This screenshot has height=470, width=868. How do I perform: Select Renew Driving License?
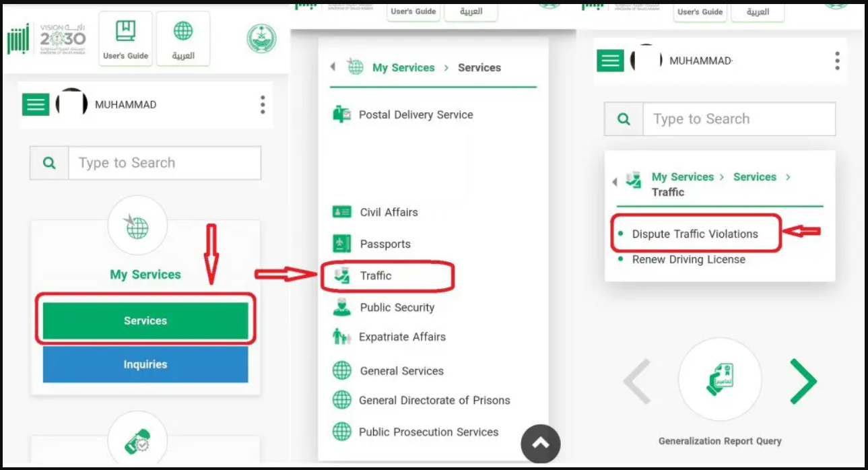coord(688,259)
